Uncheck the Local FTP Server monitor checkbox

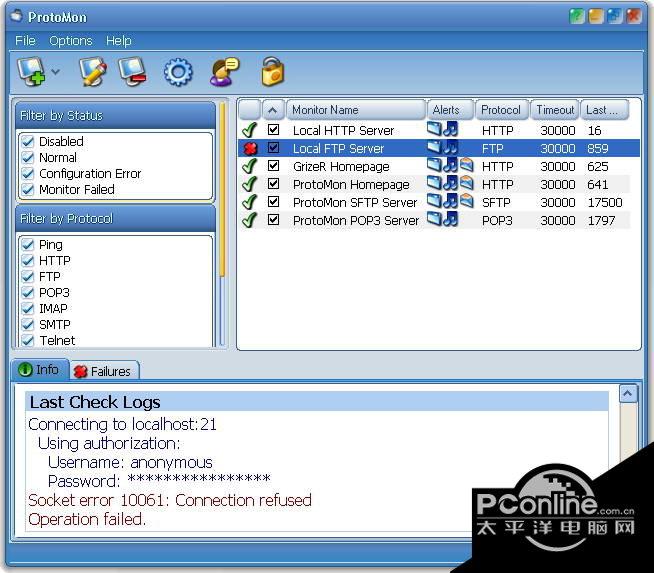click(273, 148)
